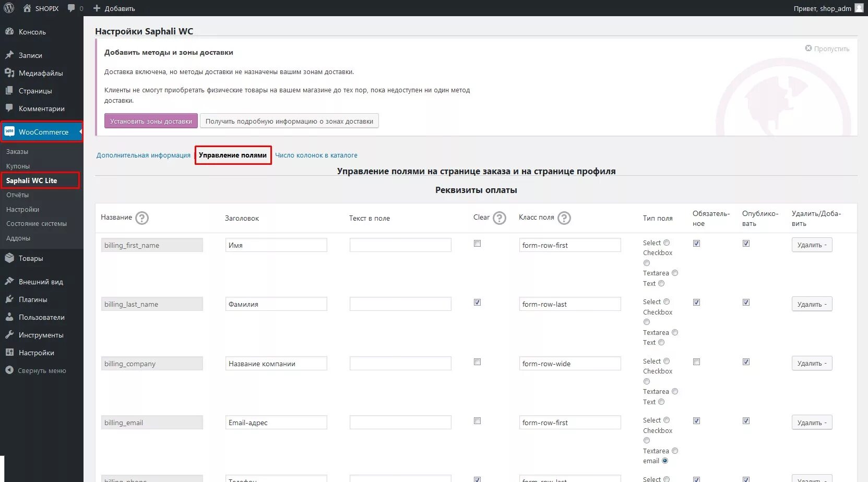Uncheck published box for billing_last_name
The width and height of the screenshot is (868, 482).
coord(746,302)
